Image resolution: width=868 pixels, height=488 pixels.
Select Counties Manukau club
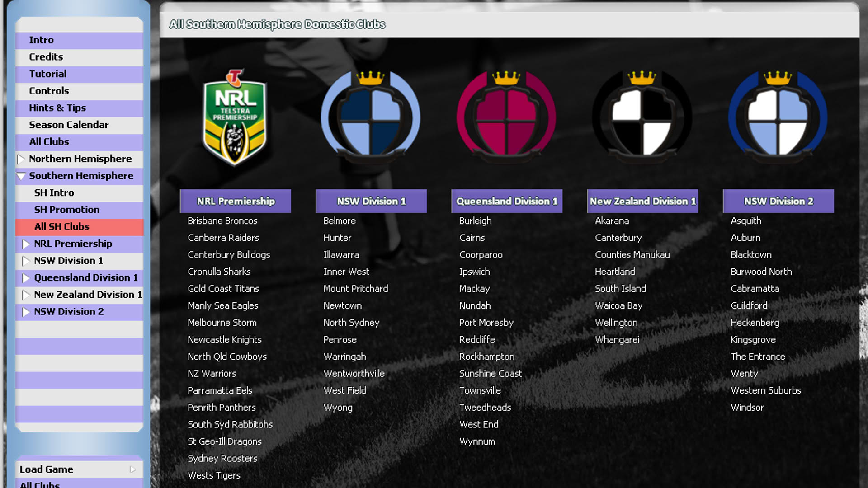pyautogui.click(x=632, y=255)
